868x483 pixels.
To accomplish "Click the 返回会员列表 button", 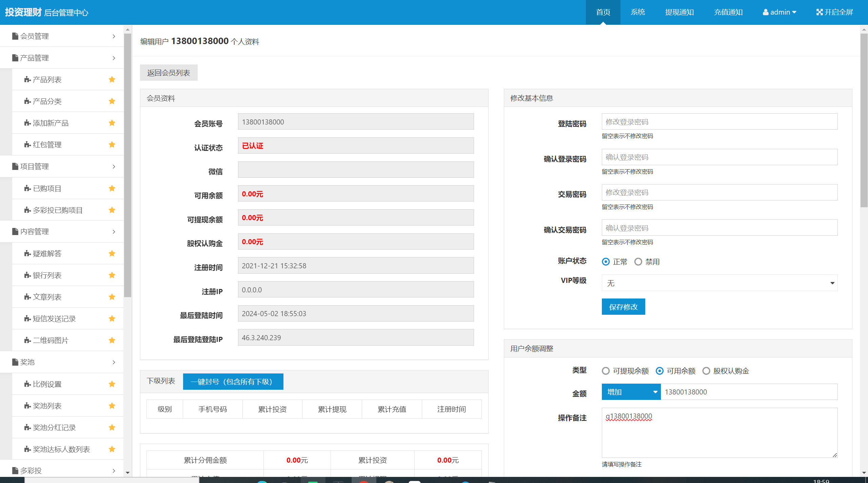I will (169, 73).
